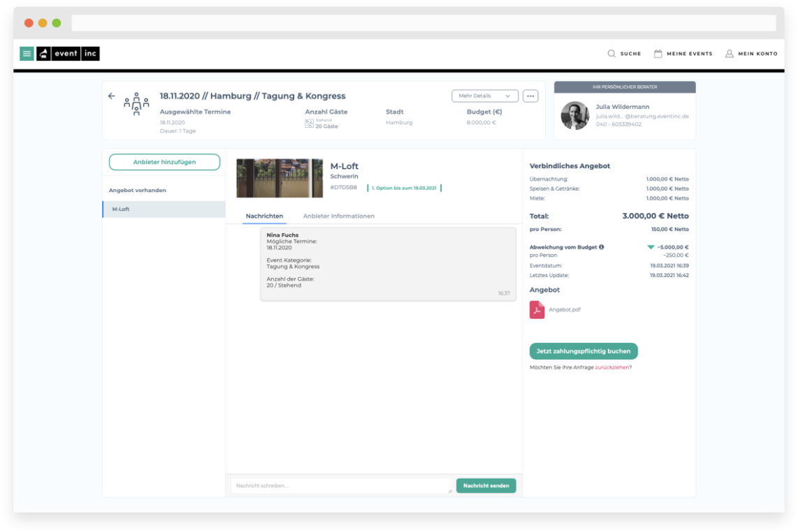Click Julia Wildermann's email address

(x=642, y=116)
